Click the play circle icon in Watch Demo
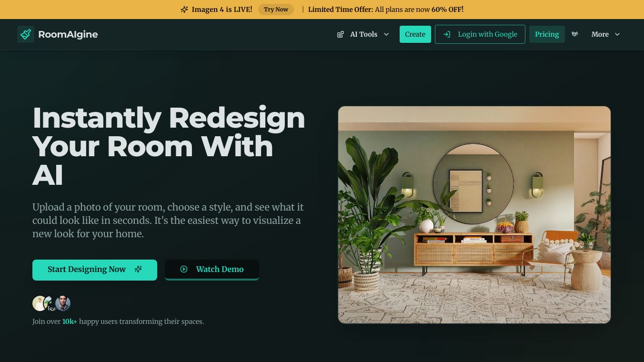Image resolution: width=644 pixels, height=362 pixels. point(184,269)
